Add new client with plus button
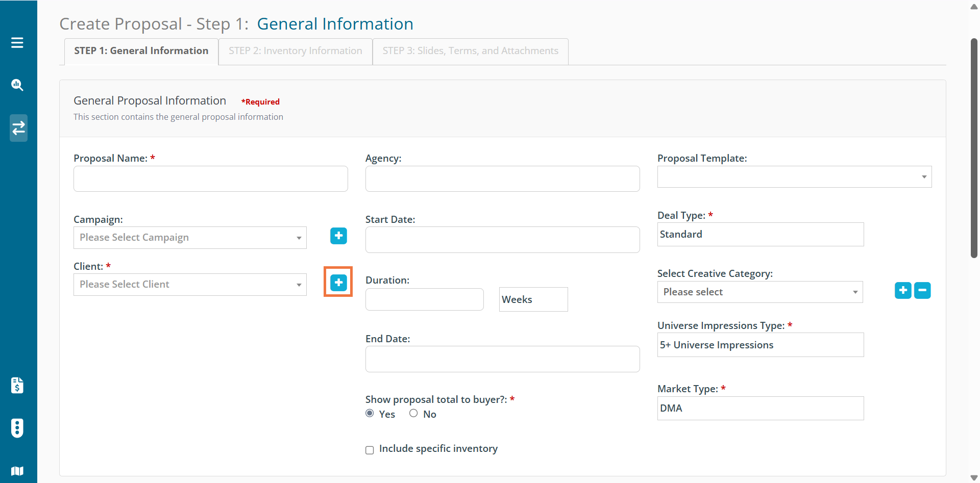 point(338,283)
